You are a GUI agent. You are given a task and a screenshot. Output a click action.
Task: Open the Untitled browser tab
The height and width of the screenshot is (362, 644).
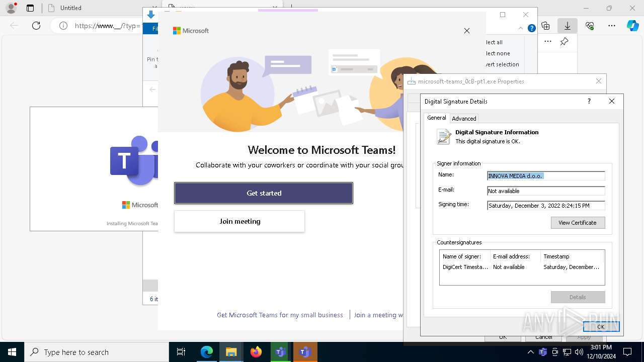click(70, 8)
